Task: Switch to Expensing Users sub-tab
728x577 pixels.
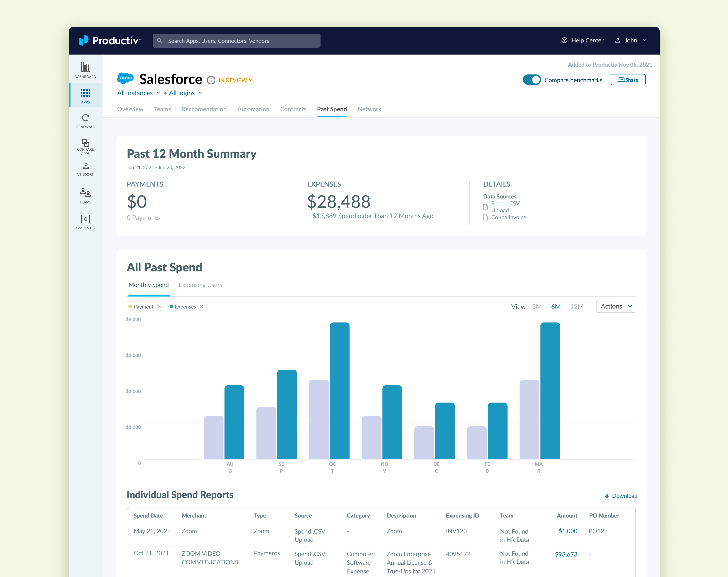Action: 200,285
